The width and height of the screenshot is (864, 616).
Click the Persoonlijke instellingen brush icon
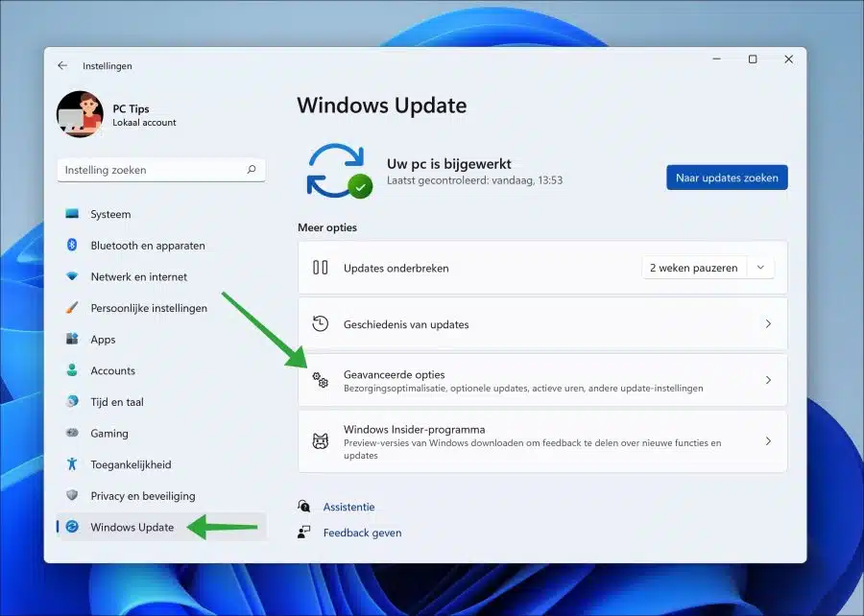(72, 308)
